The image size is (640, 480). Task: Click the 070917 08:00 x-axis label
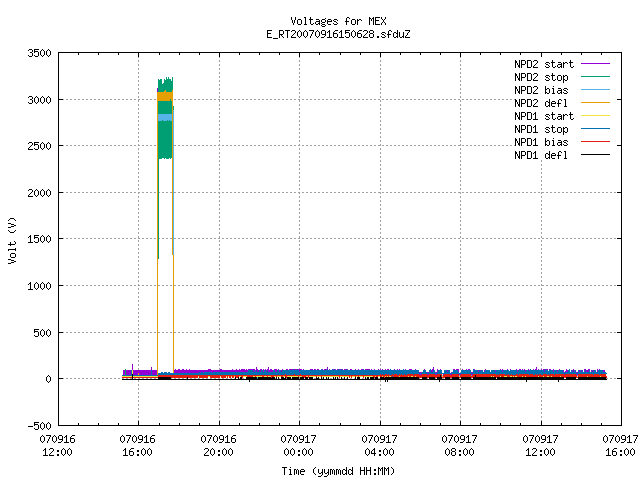pos(459,446)
